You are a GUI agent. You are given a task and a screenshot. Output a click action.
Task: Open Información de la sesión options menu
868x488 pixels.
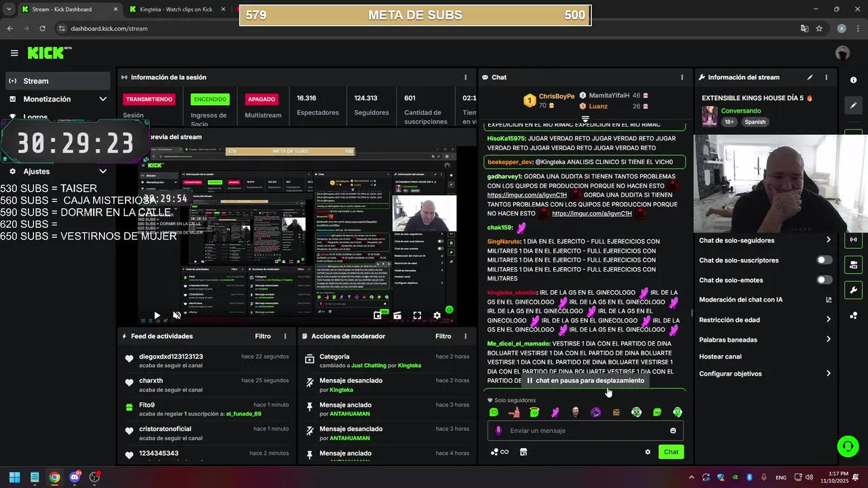click(x=465, y=77)
